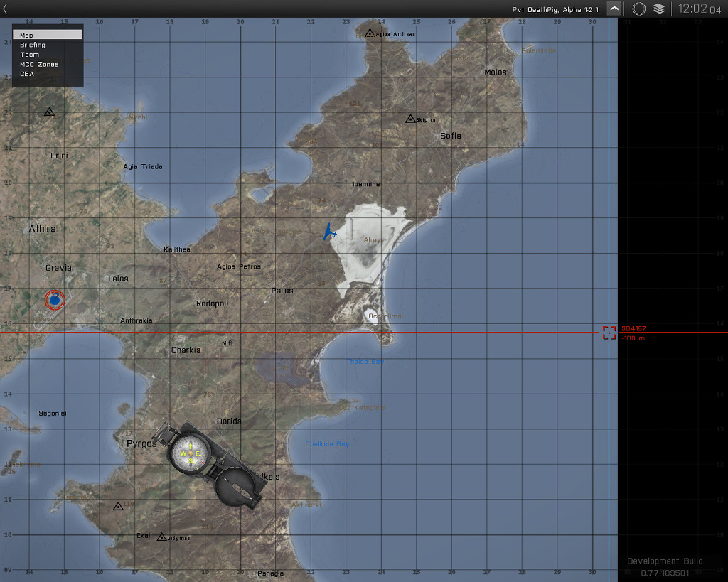Select the Map entry in the list
This screenshot has height=582, width=728.
47,35
